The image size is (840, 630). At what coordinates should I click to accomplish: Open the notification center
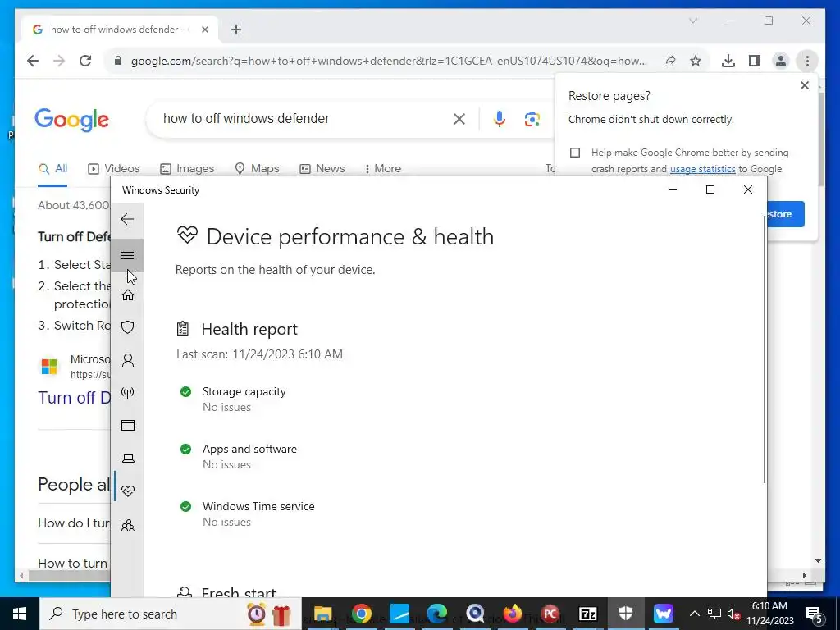[x=814, y=614]
